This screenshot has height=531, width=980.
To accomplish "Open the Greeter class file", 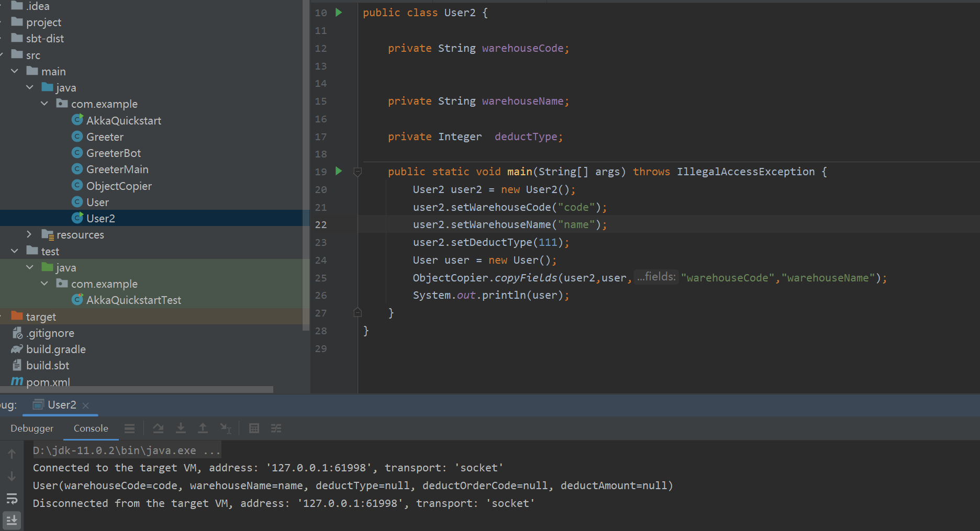I will (97, 137).
